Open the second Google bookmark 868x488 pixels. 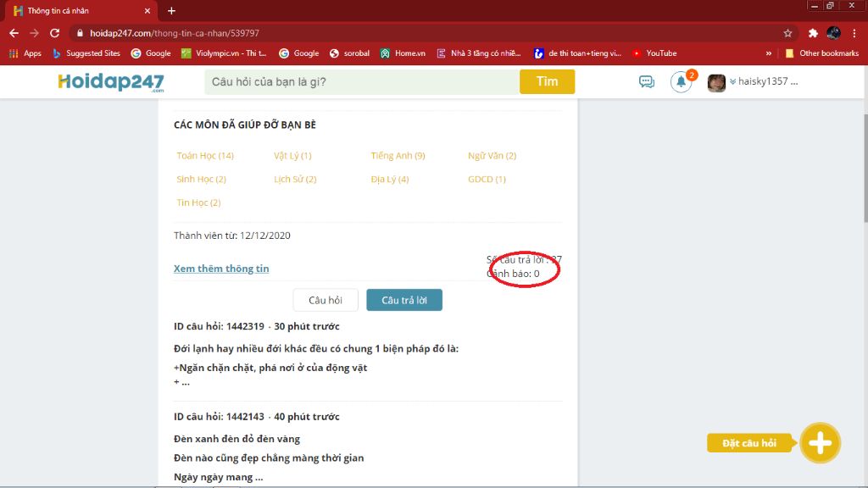click(x=299, y=53)
